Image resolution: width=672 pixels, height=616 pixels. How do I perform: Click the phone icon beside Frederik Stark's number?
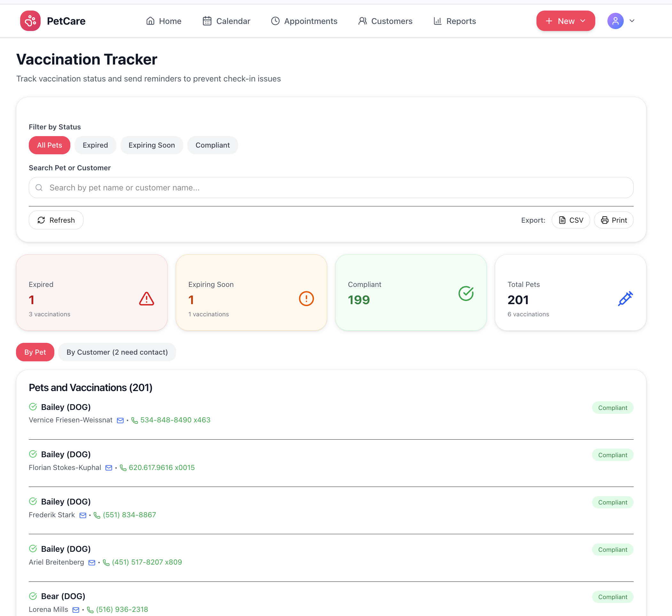point(97,515)
